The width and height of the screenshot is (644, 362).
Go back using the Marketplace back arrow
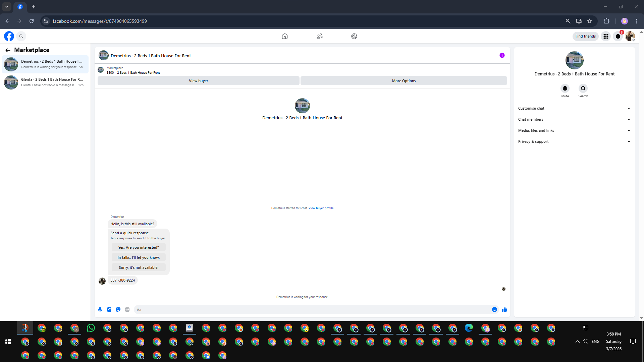(8, 50)
